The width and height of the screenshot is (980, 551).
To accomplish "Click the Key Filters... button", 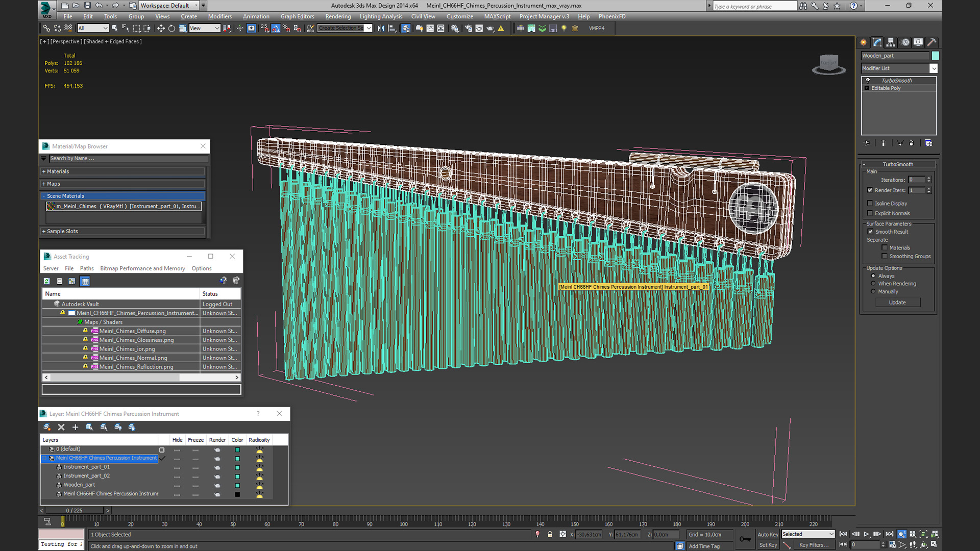I will pyautogui.click(x=814, y=545).
